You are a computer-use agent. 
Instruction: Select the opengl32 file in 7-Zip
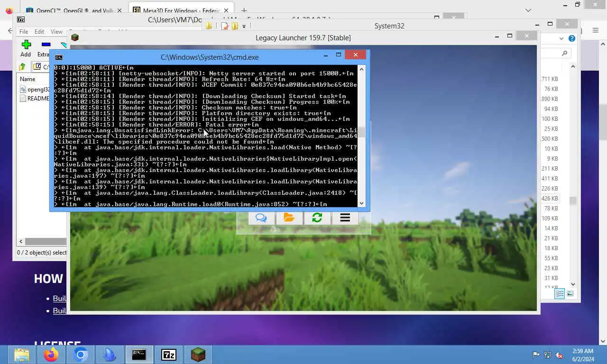[x=35, y=89]
